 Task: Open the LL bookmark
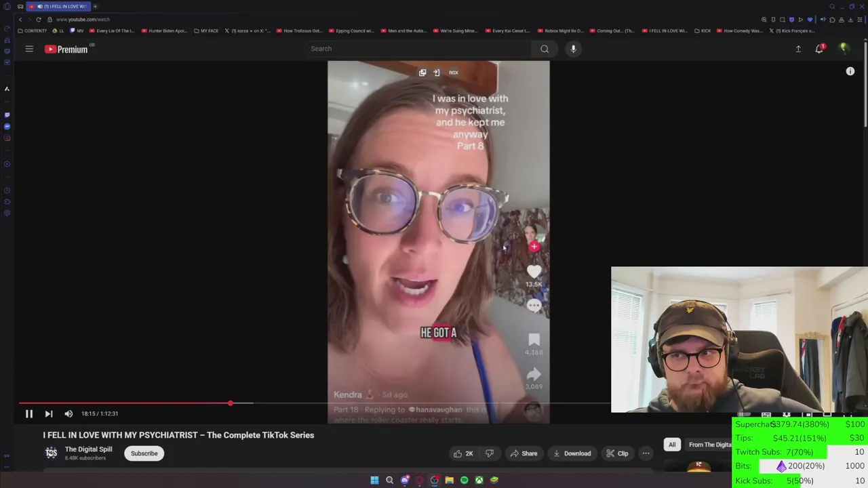coord(58,30)
